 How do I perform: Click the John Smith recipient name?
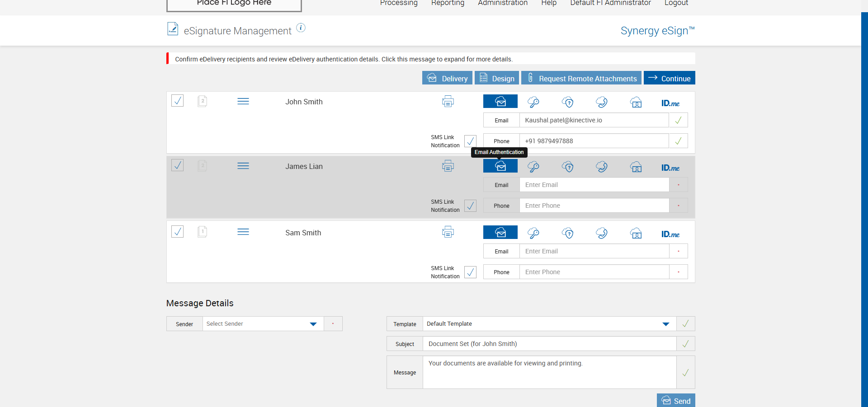point(304,102)
